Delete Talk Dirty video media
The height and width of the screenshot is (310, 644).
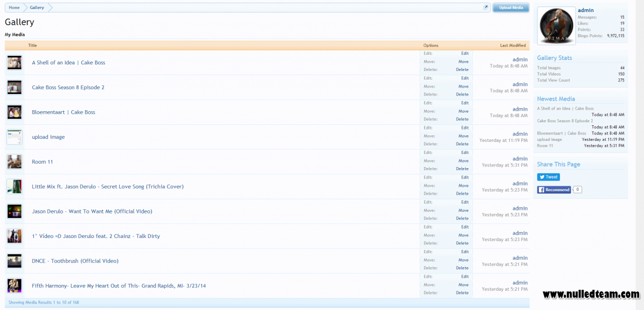coord(462,243)
